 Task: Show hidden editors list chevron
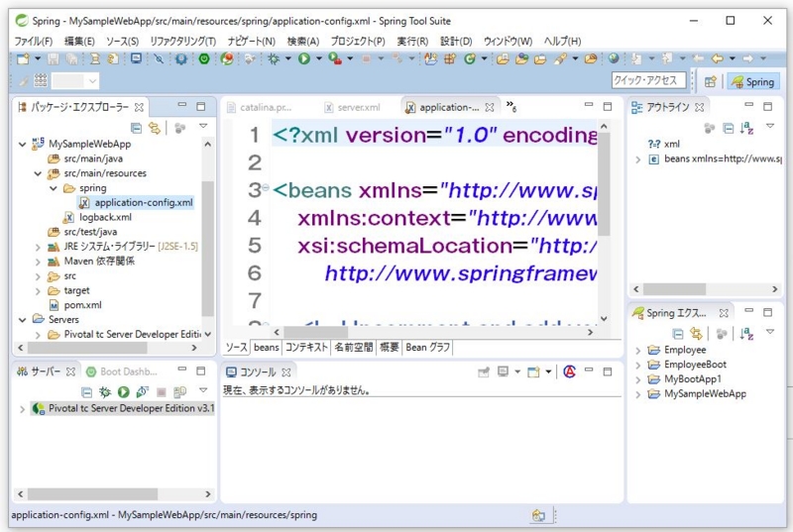(511, 106)
